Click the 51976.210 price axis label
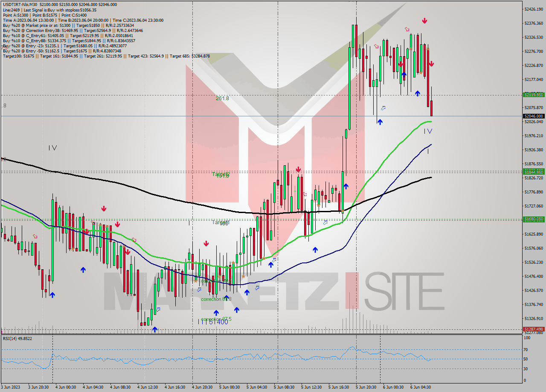The width and height of the screenshot is (546, 392). pos(533,135)
